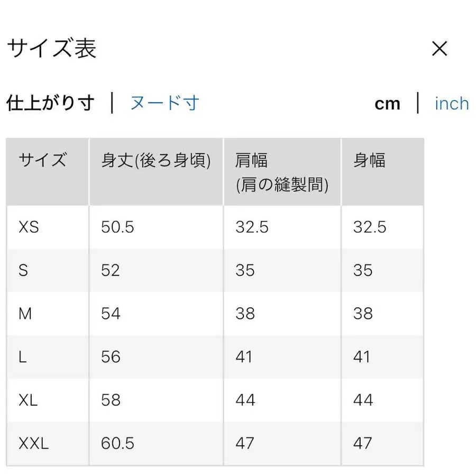Select the XS size row
The height and width of the screenshot is (476, 476).
click(29, 227)
